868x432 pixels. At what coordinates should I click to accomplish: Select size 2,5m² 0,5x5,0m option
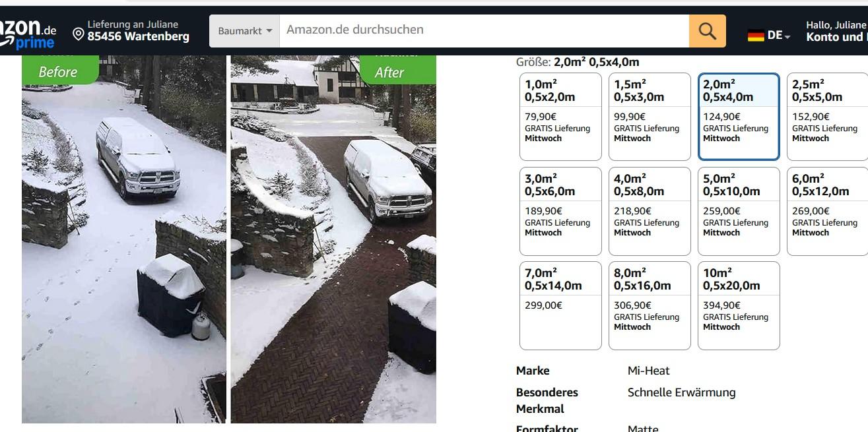828,117
